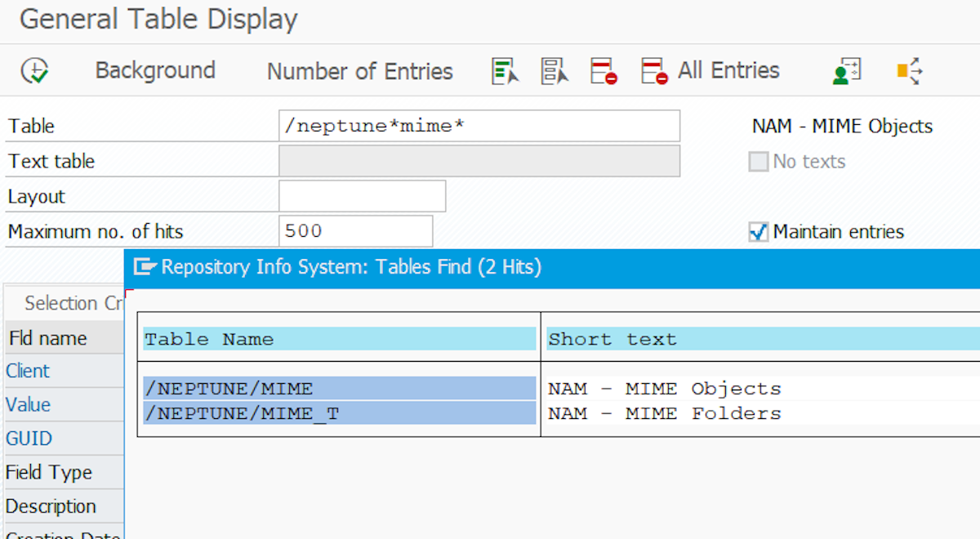Click the Short text column header
Image resolution: width=980 pixels, height=539 pixels.
pyautogui.click(x=759, y=339)
